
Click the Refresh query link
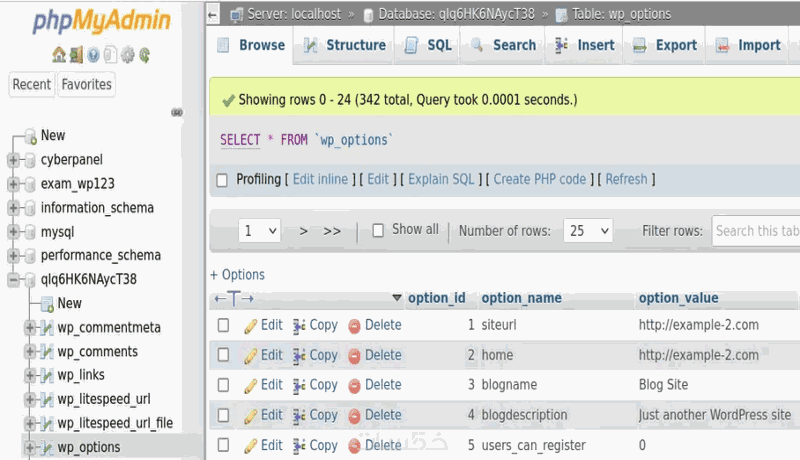tap(627, 180)
